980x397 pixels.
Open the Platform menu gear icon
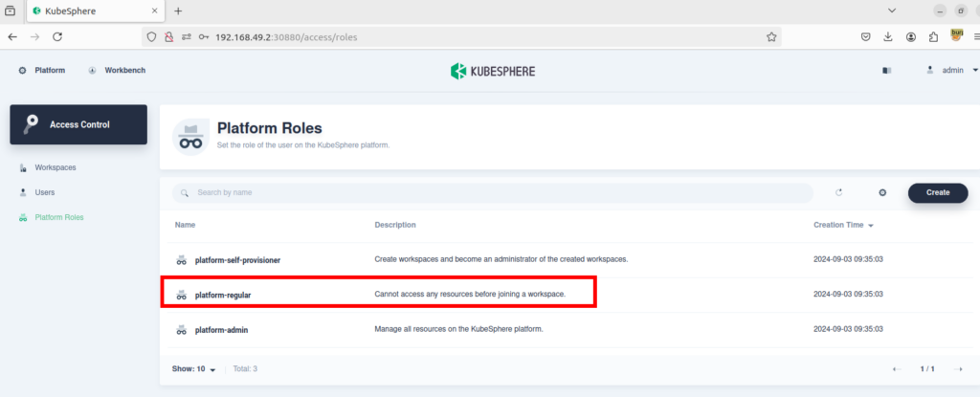coord(23,71)
